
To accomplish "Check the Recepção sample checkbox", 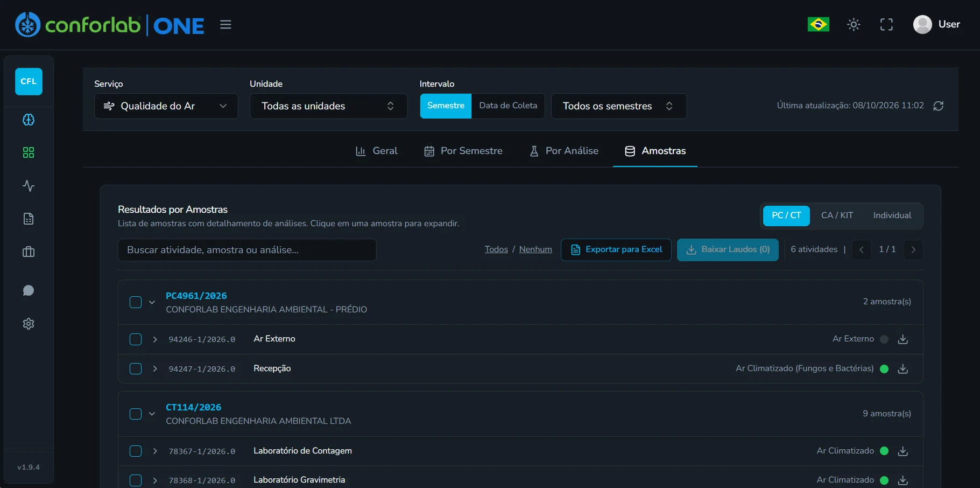I will 136,369.
